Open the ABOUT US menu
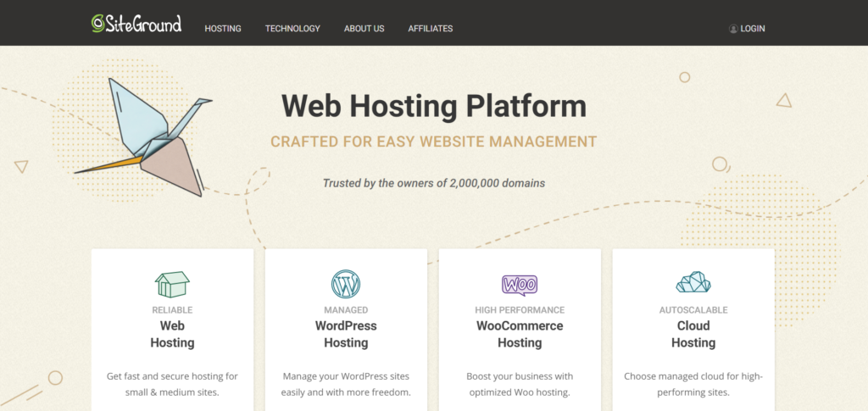868x411 pixels. 364,29
